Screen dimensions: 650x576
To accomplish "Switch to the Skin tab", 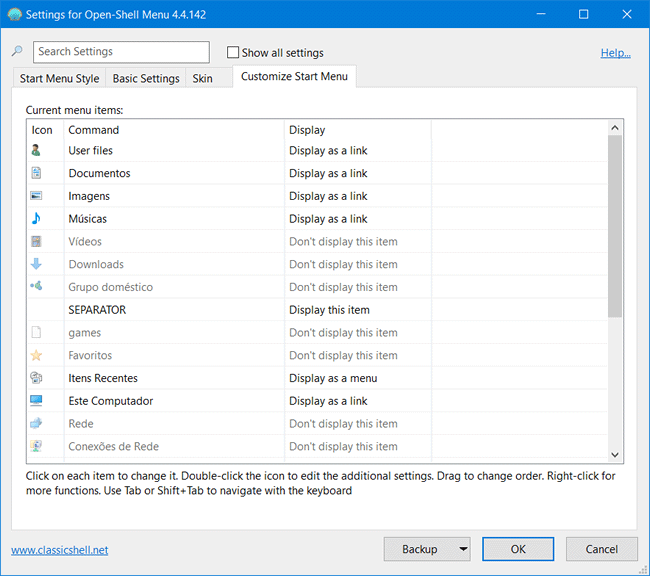I will [202, 79].
